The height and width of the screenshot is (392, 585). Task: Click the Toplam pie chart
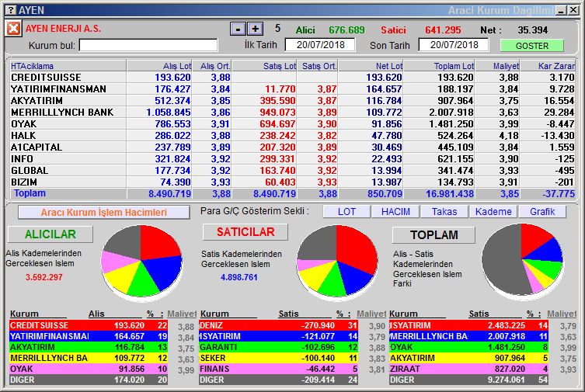[522, 261]
